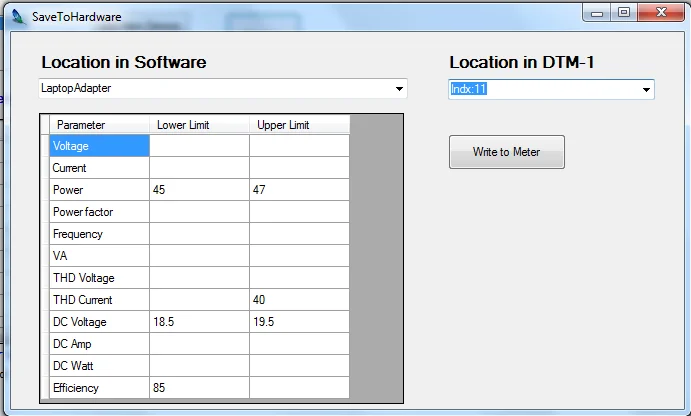
Task: Click Efficiency lower limit cell showing 85
Action: [x=199, y=388]
